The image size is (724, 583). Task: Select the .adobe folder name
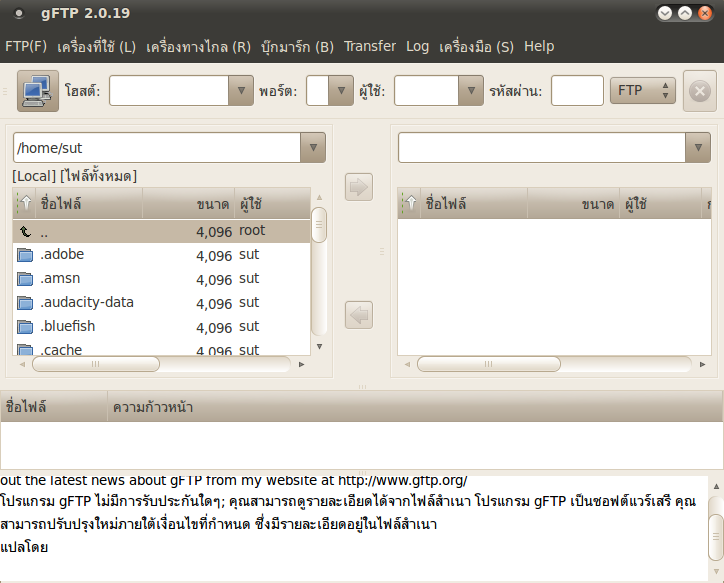pos(62,254)
